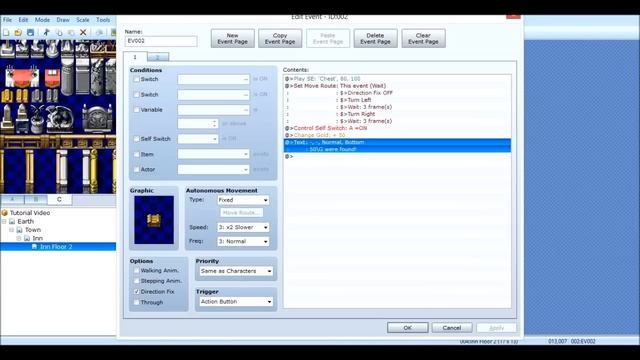640x360 pixels.
Task: Click the event Name field EV002
Action: tap(161, 41)
